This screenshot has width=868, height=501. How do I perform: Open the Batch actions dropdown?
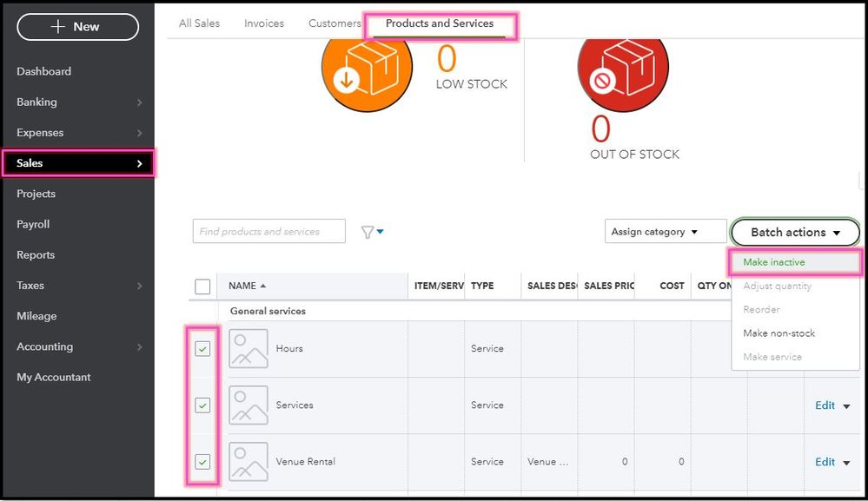(795, 233)
